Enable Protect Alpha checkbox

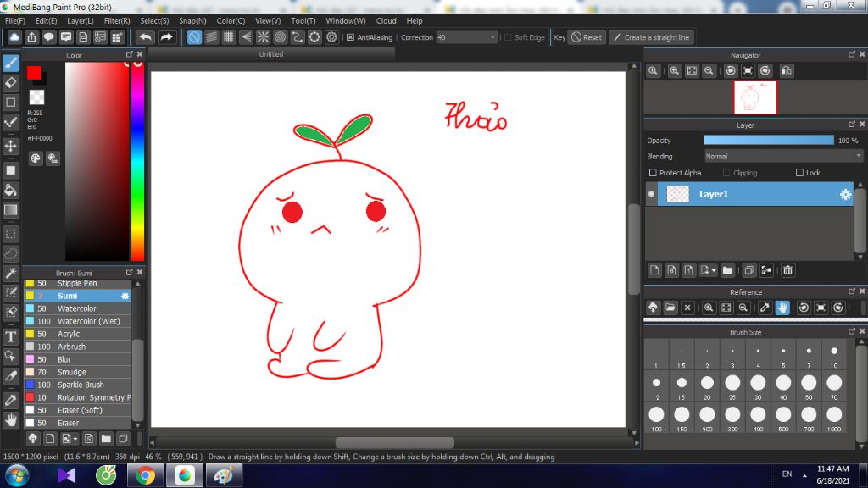[653, 173]
